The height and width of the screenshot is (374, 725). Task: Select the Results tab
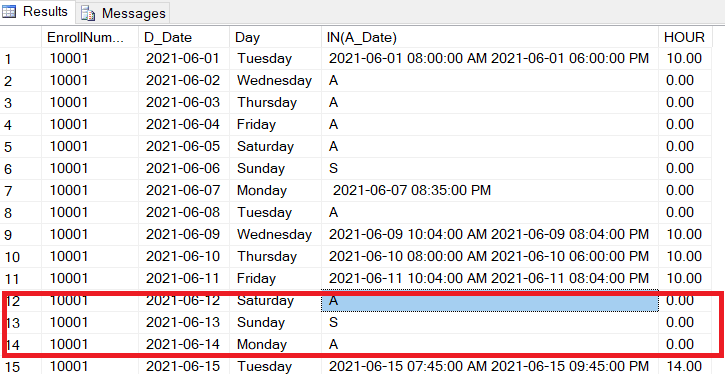pyautogui.click(x=37, y=12)
